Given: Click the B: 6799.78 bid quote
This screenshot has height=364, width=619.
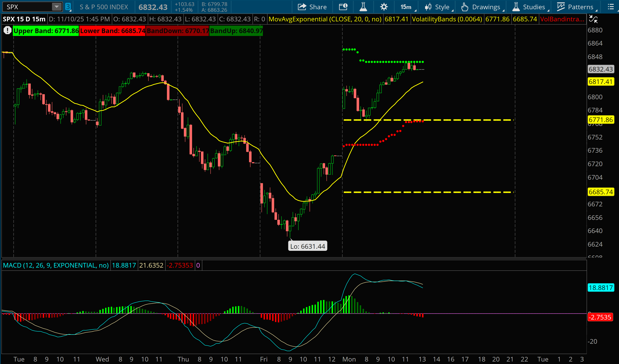Looking at the screenshot, I should point(214,4).
